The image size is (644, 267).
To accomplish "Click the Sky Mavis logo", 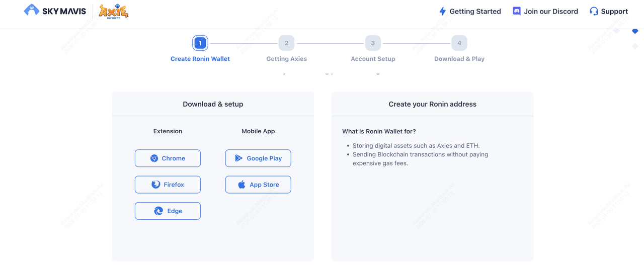I will click(55, 11).
